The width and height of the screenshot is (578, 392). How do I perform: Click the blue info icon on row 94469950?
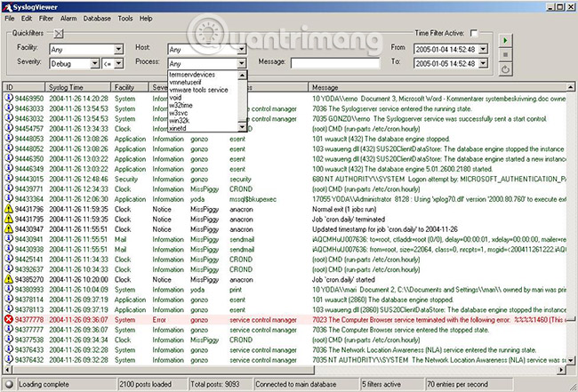(9, 98)
